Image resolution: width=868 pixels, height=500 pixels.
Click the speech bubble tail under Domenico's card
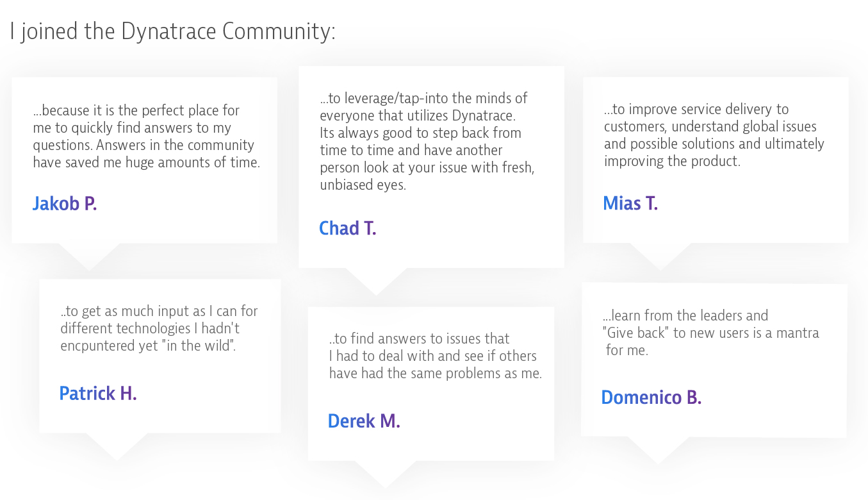click(x=659, y=449)
